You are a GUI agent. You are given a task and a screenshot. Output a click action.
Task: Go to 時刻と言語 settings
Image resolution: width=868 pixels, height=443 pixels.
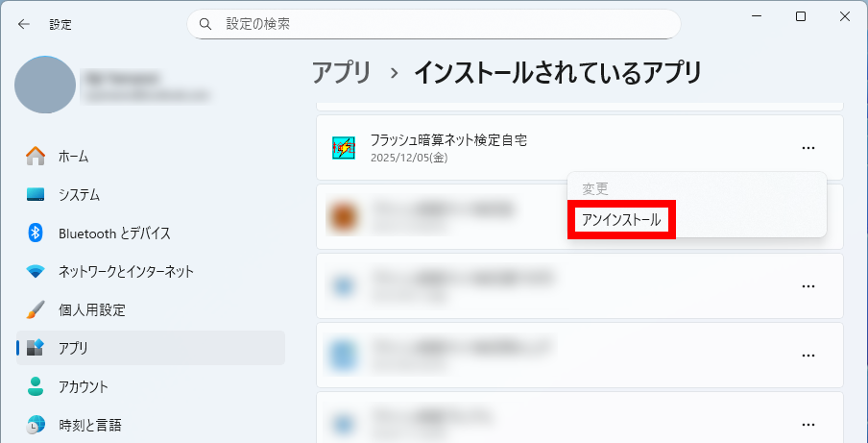(x=89, y=425)
